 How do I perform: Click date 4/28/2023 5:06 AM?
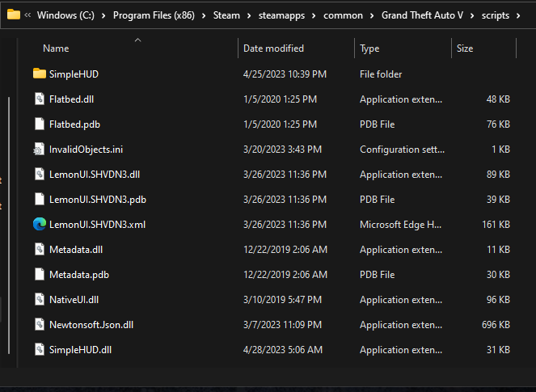click(283, 350)
